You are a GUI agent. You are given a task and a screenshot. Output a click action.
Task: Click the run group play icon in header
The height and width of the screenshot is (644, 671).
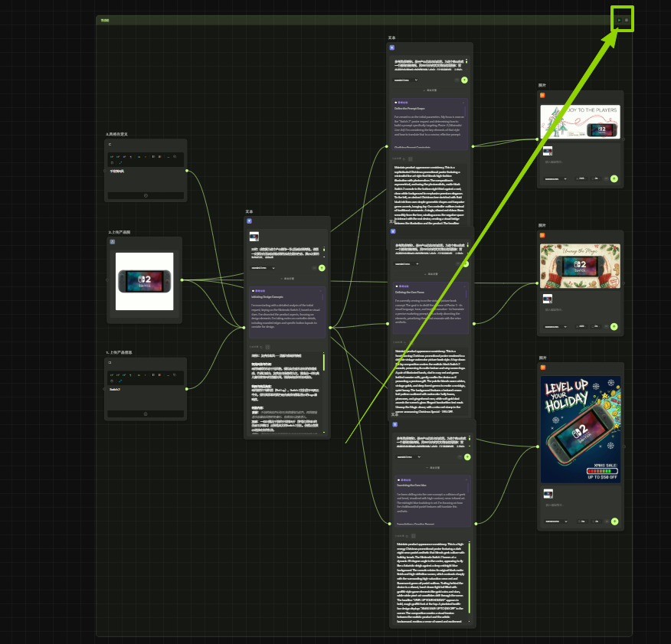(x=620, y=20)
